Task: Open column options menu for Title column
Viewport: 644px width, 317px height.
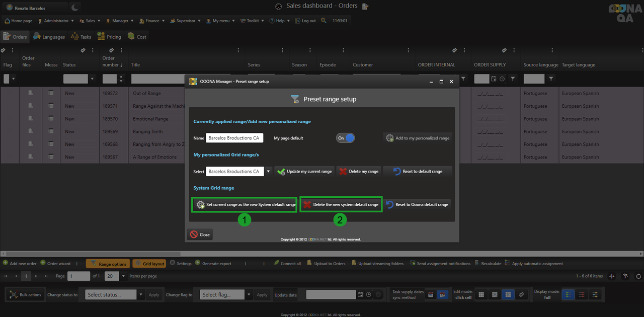Action: tap(239, 50)
